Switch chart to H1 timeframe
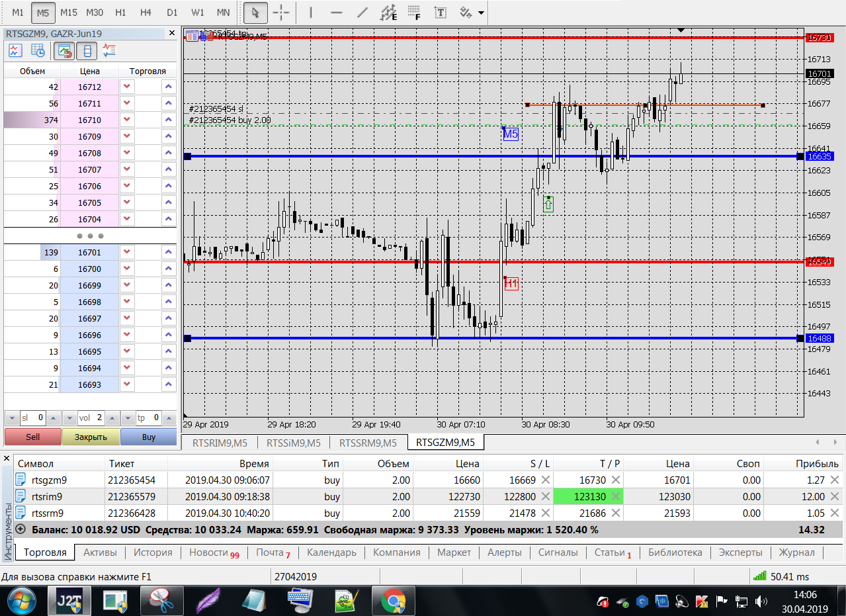 coord(120,12)
